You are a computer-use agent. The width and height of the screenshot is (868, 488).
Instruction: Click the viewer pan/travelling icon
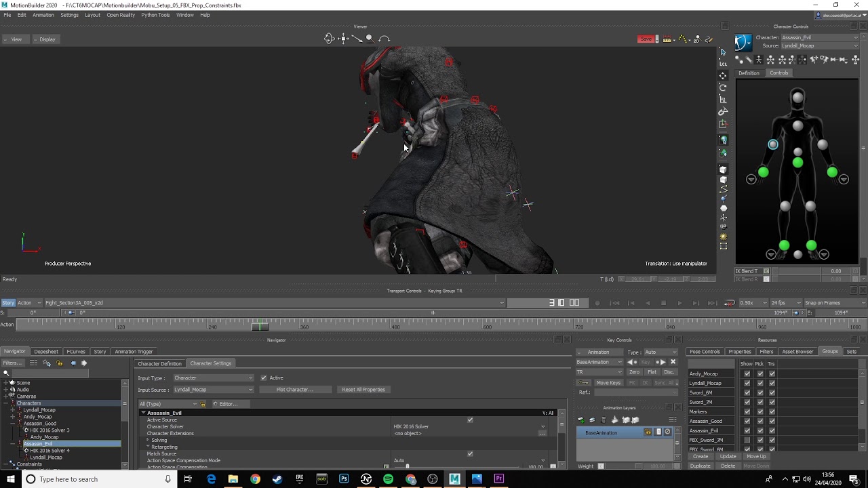coord(344,39)
